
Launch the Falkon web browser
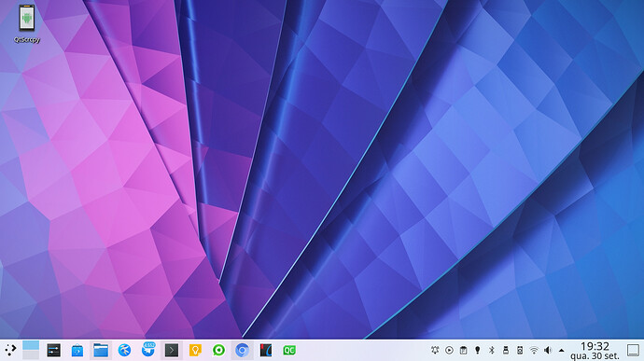click(x=124, y=351)
